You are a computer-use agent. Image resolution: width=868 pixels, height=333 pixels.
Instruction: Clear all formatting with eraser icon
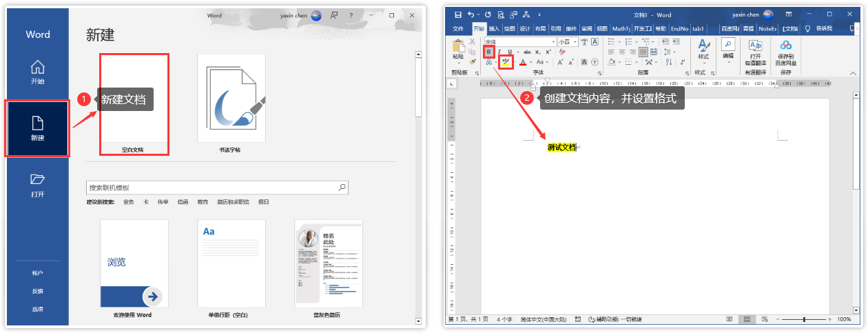[562, 52]
